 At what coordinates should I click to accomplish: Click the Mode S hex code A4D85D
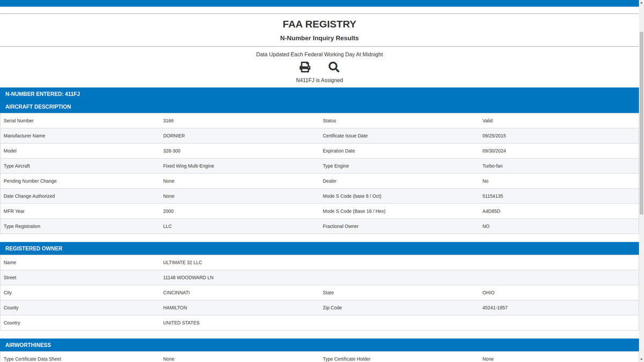click(x=491, y=211)
